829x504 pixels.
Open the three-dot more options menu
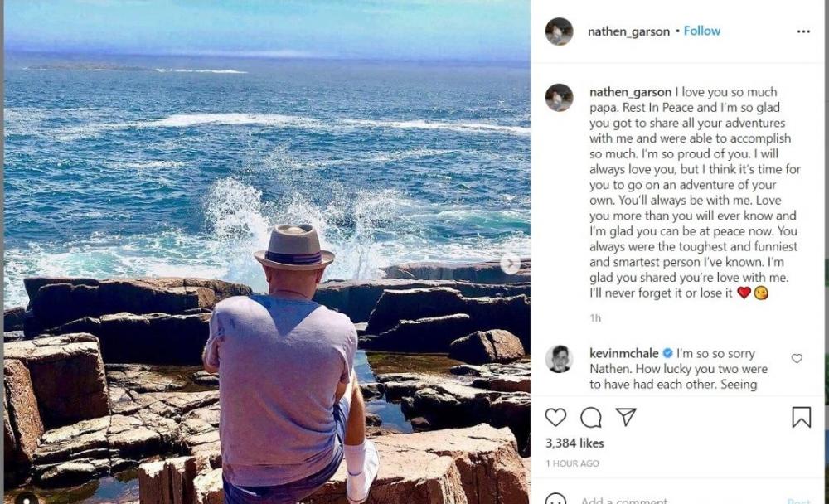(803, 31)
